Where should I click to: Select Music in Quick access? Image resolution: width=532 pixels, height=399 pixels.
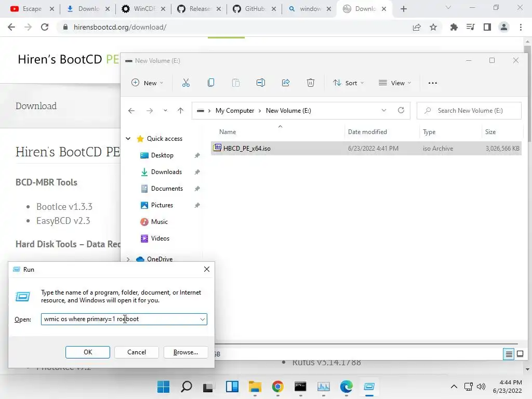point(159,222)
